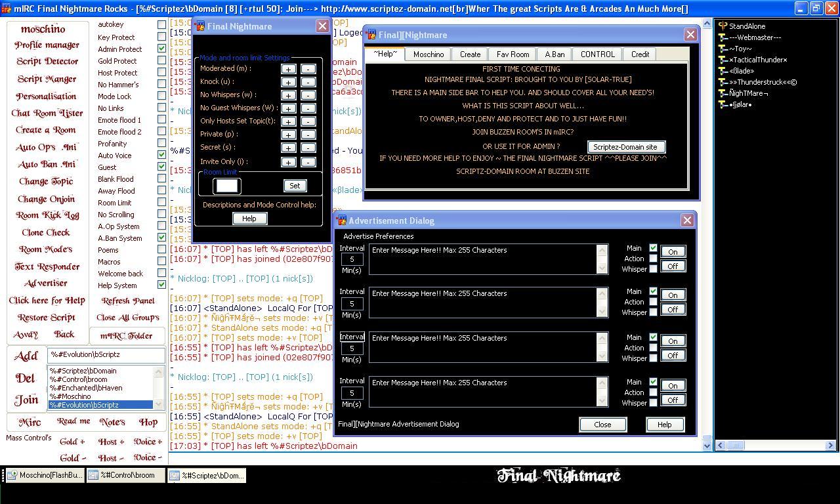Open the mIRC Folder button

point(126,336)
